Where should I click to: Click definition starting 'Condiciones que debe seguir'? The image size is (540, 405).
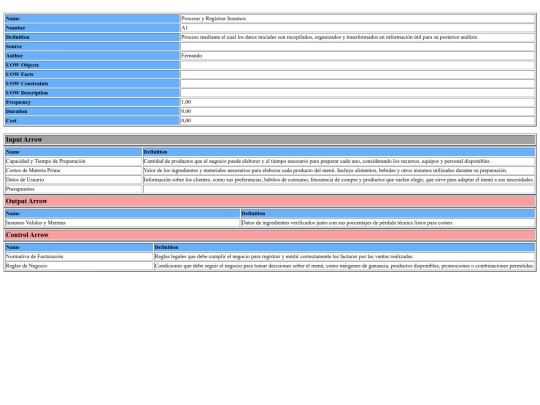coord(344,266)
